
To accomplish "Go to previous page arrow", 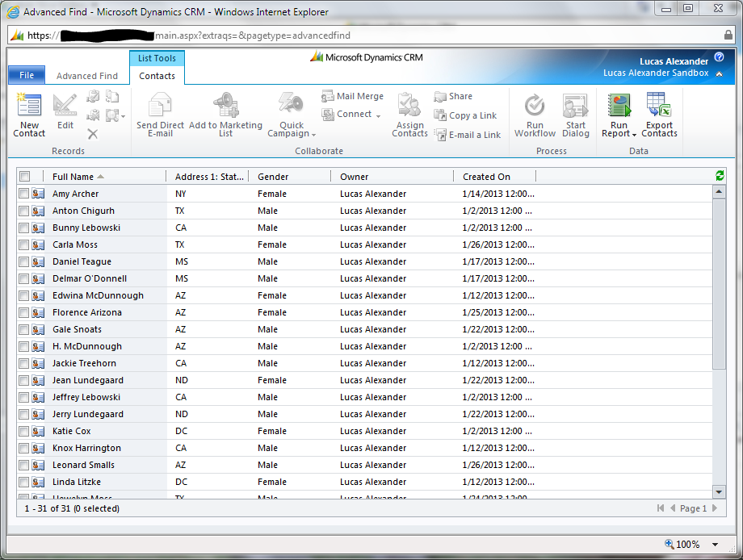I will pos(673,508).
